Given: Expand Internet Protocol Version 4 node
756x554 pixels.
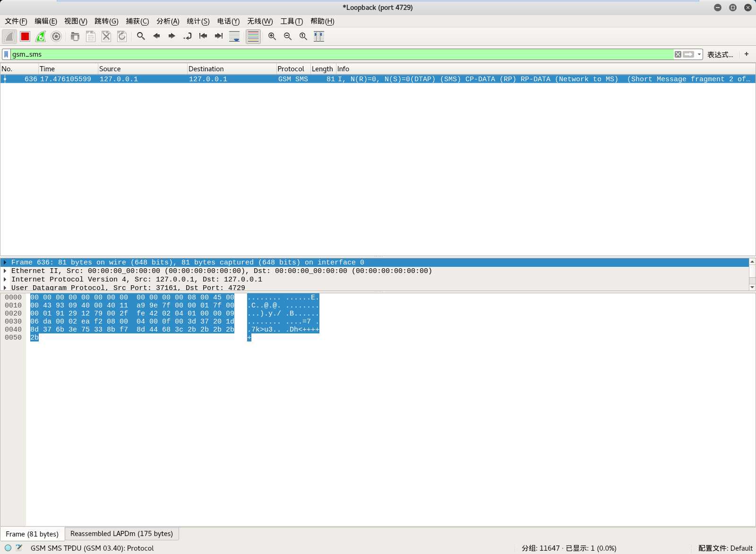Looking at the screenshot, I should (x=5, y=280).
